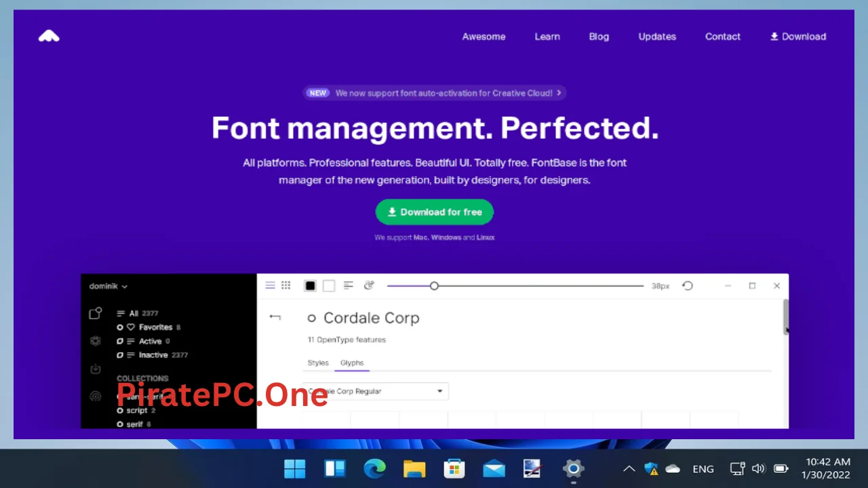Select the black color swatch
This screenshot has height=488, width=868.
coord(310,286)
